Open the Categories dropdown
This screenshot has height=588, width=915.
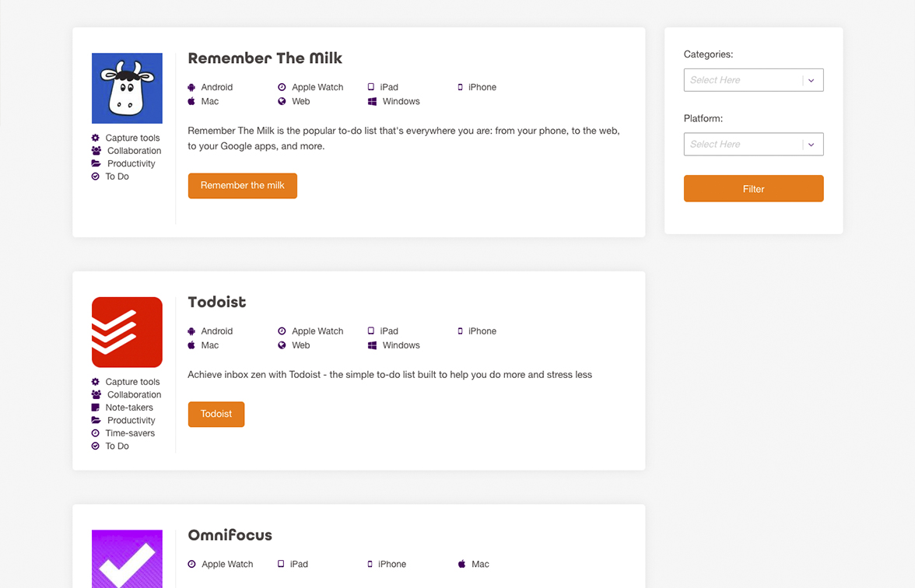[743, 80]
